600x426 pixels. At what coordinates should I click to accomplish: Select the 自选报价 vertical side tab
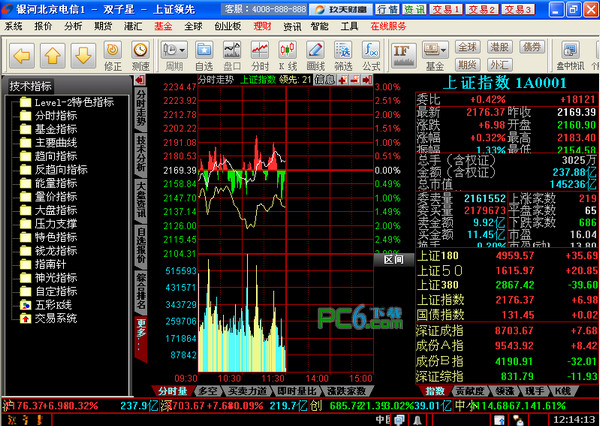(141, 246)
